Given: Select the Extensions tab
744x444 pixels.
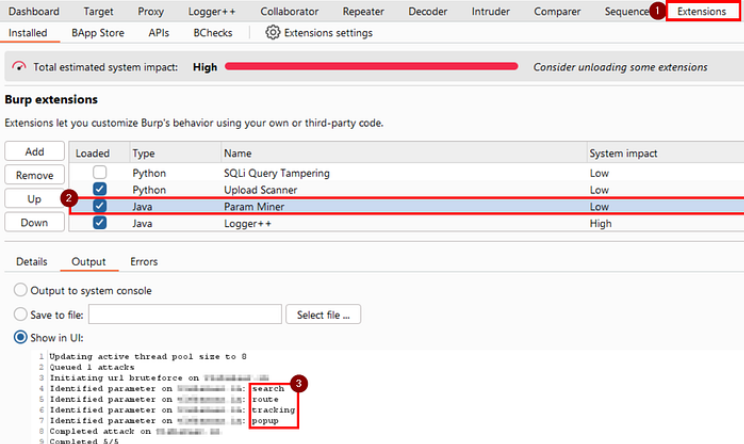Looking at the screenshot, I should click(702, 11).
